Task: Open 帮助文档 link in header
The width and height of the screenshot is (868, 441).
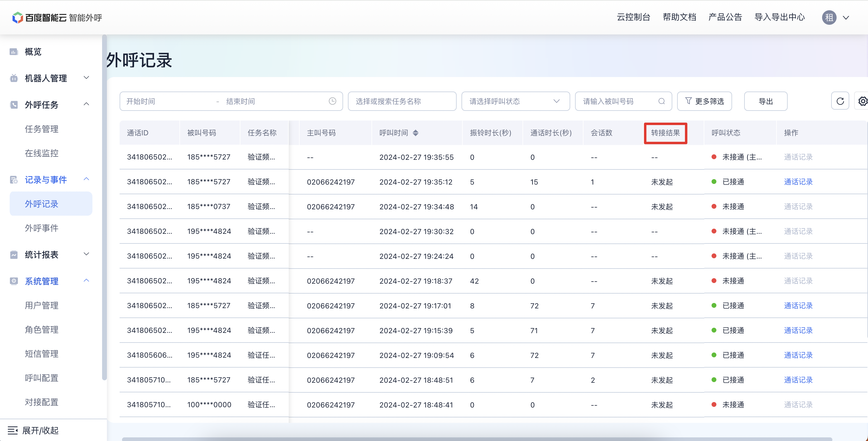Action: (679, 17)
